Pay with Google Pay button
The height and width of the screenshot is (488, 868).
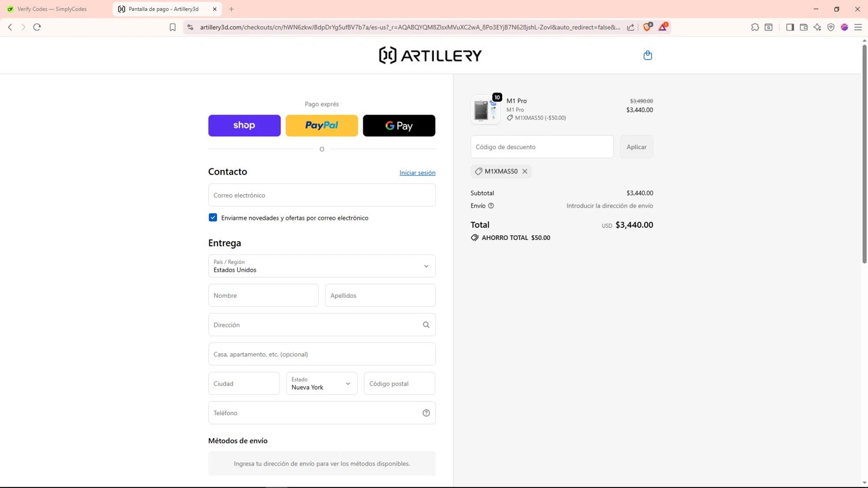[x=399, y=125]
